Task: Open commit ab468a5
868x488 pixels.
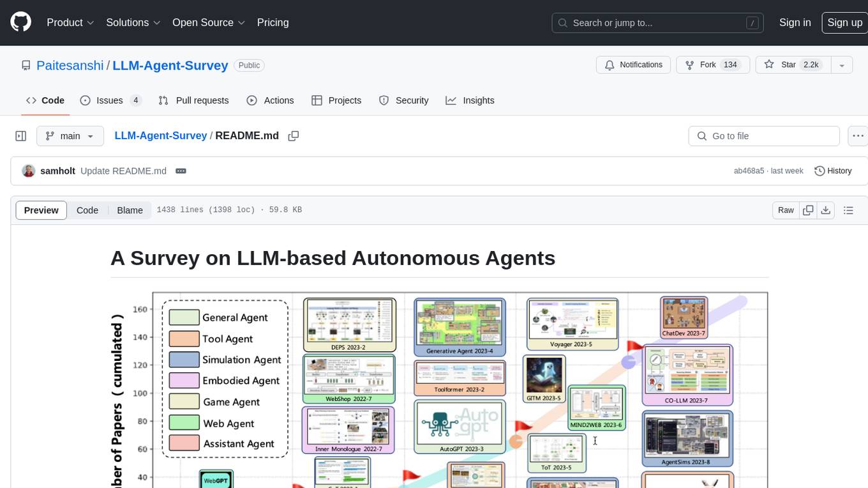Action: pyautogui.click(x=749, y=171)
